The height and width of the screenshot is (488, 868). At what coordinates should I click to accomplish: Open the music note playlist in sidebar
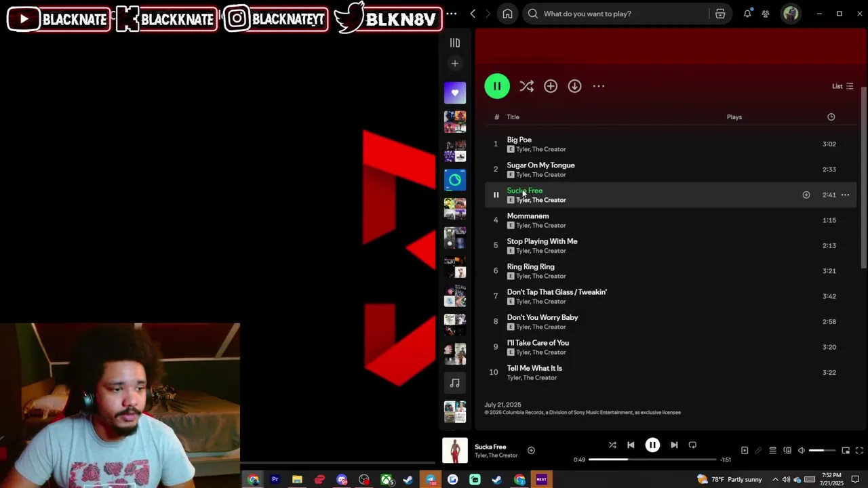click(x=455, y=383)
